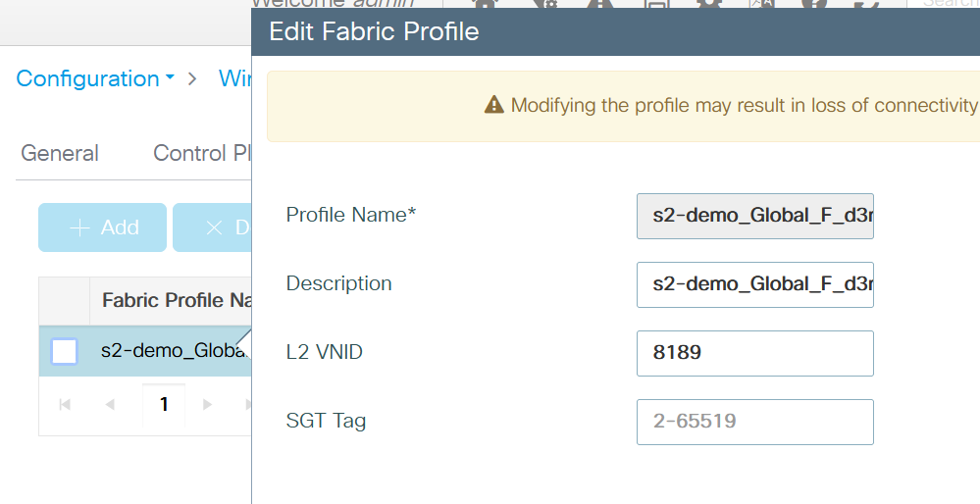Go to first page of table

pos(65,405)
